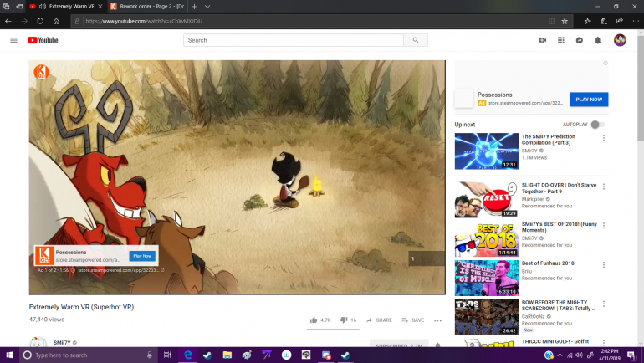Click the YouTube search input field
The image size is (644, 363).
pyautogui.click(x=294, y=40)
